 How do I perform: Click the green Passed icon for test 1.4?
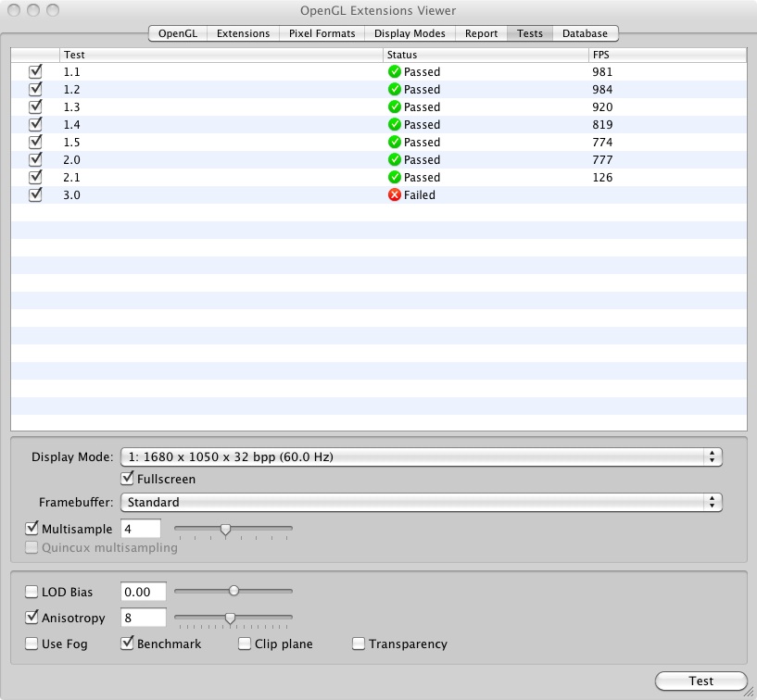click(395, 124)
